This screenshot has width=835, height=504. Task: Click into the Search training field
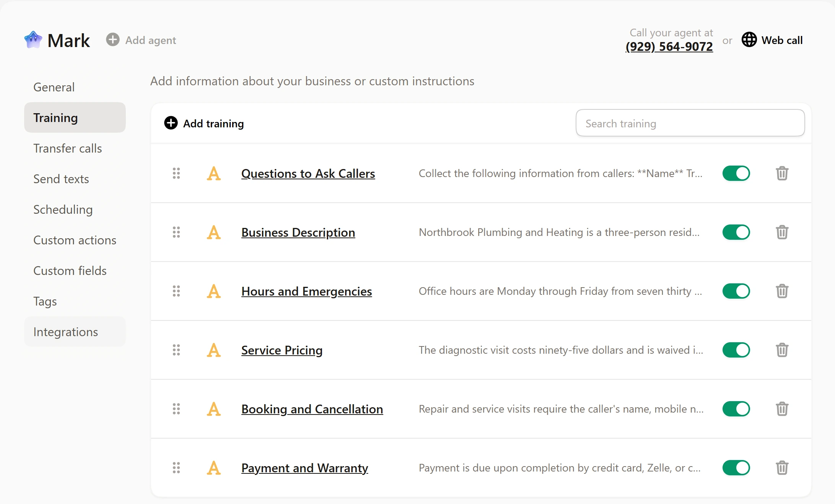(x=690, y=123)
